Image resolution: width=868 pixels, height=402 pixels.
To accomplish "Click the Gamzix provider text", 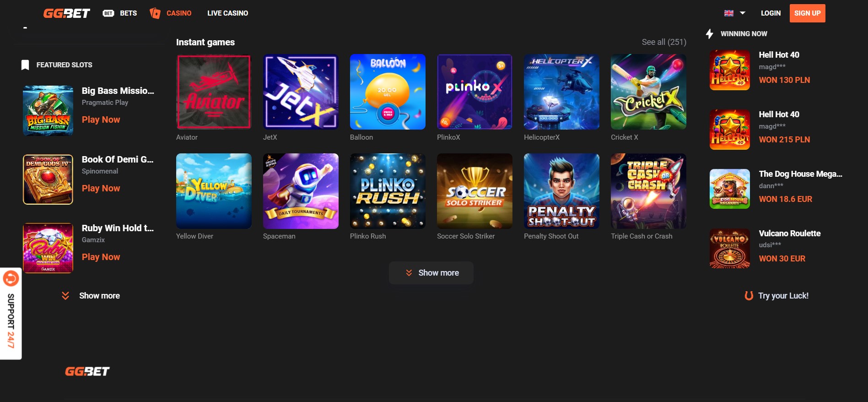I will coord(93,240).
